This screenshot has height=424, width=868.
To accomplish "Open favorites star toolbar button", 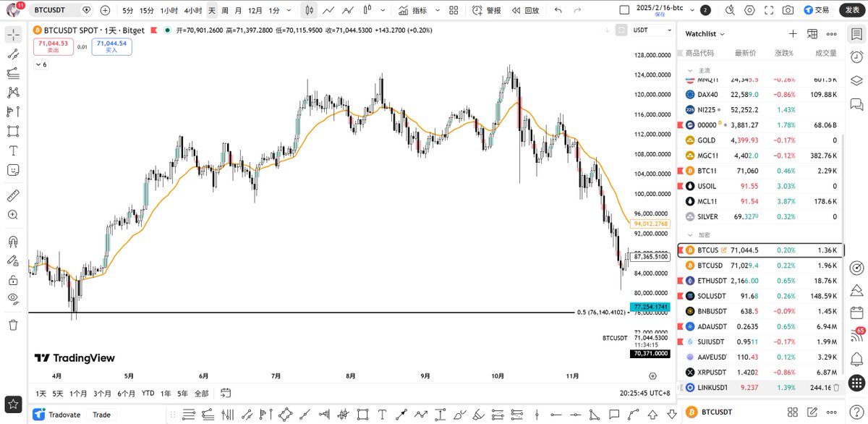I will tap(13, 403).
